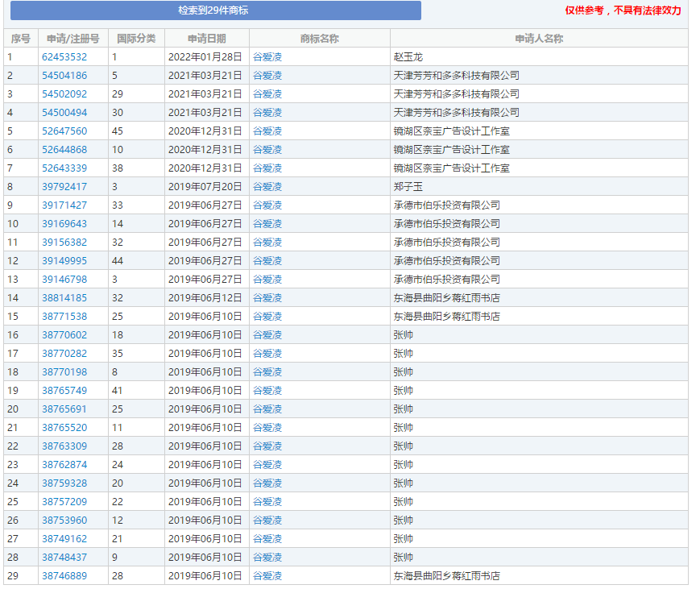This screenshot has width=700, height=589.
Task: Open registration number 38765520
Action: coord(64,428)
